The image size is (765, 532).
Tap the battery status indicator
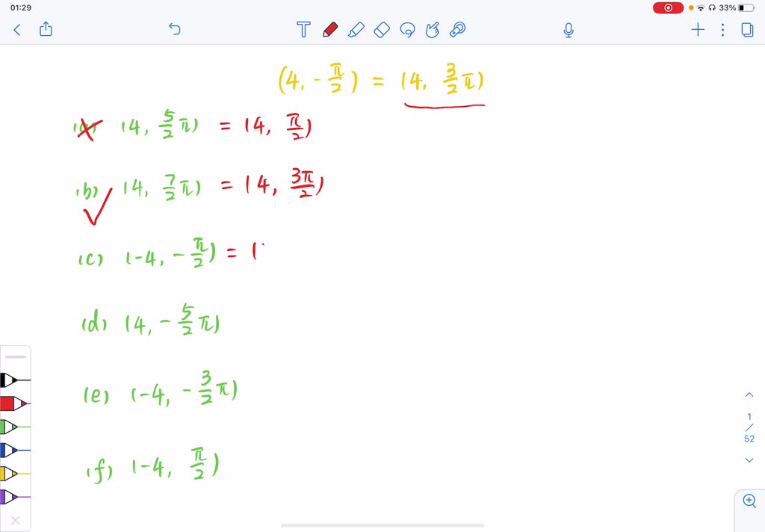click(746, 7)
